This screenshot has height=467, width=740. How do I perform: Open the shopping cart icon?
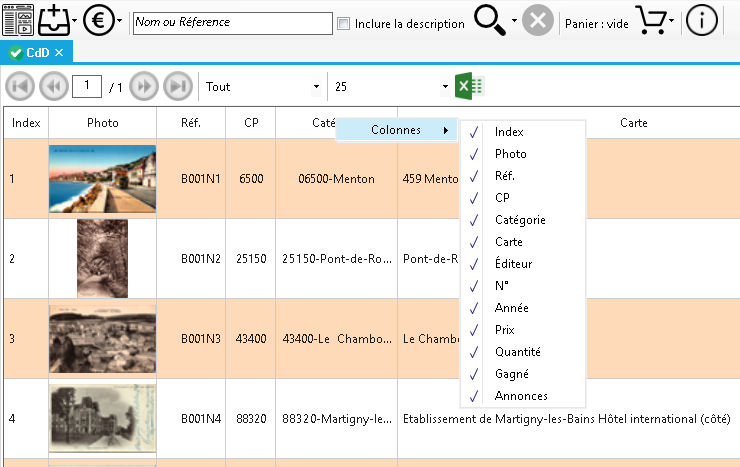651,21
